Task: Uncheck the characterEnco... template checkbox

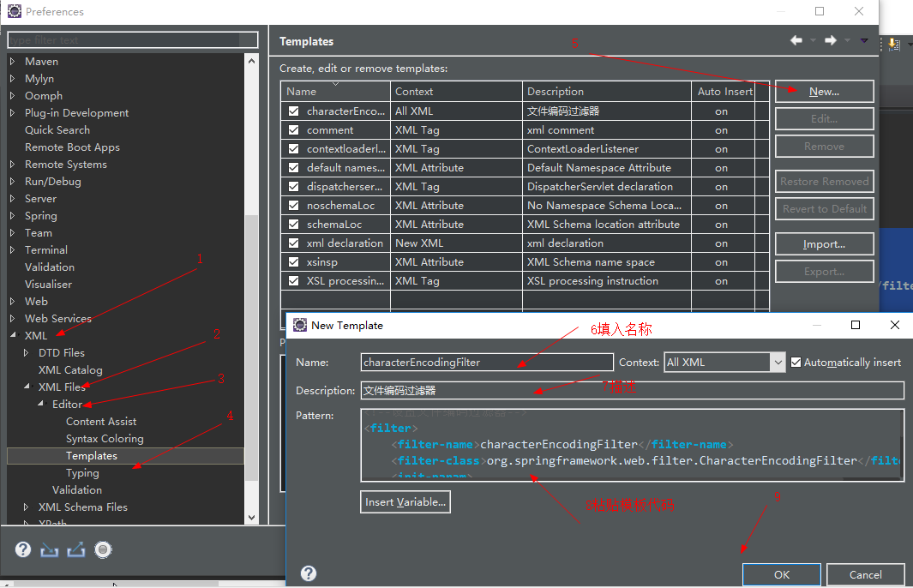Action: tap(293, 111)
